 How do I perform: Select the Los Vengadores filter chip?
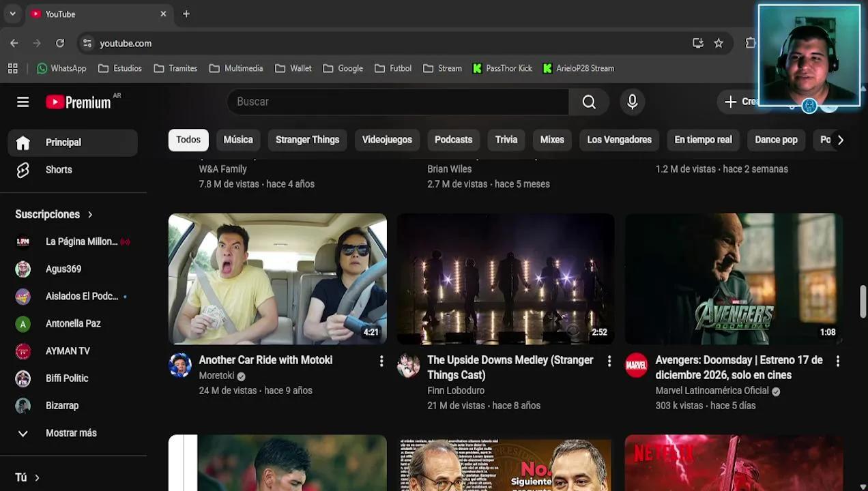click(619, 140)
